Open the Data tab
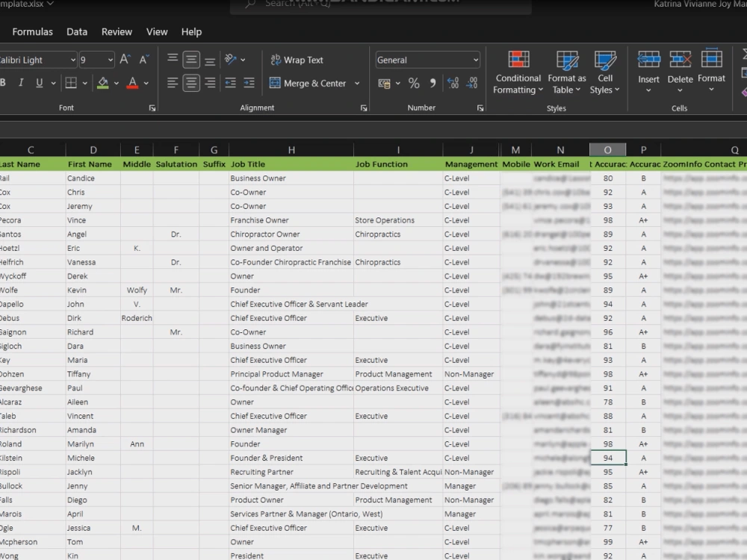The image size is (747, 560). (77, 32)
